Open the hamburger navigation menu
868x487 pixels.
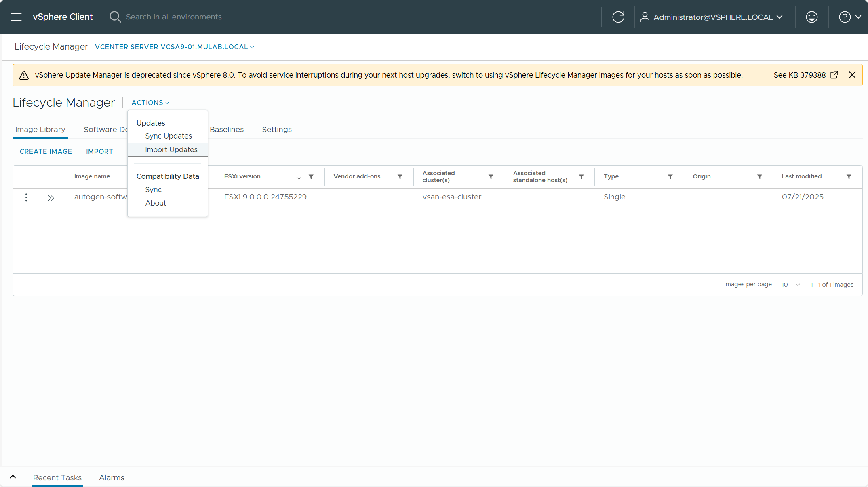coord(16,17)
